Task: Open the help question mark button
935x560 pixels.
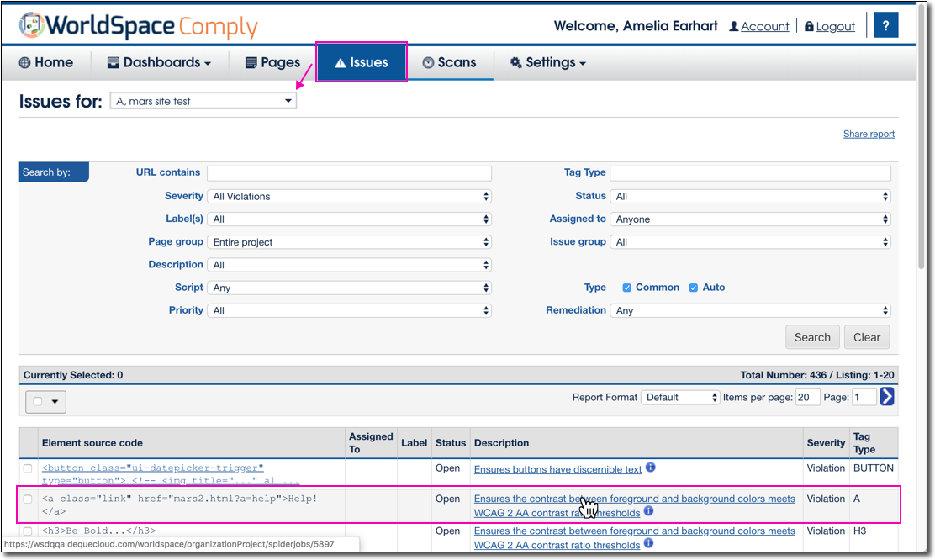Action: (x=886, y=25)
